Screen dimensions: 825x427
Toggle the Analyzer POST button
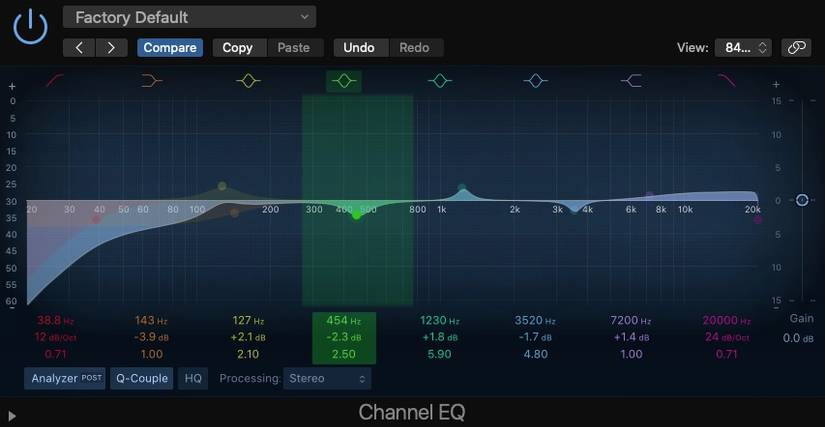click(65, 379)
